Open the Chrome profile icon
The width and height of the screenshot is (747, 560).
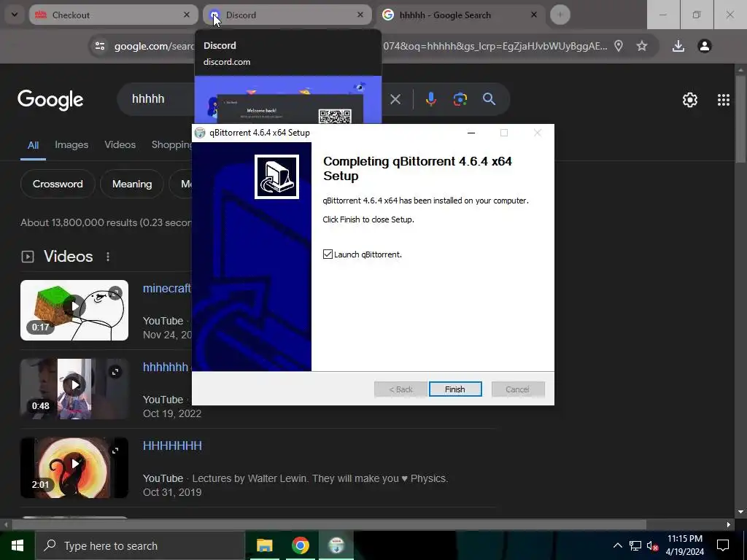click(705, 46)
